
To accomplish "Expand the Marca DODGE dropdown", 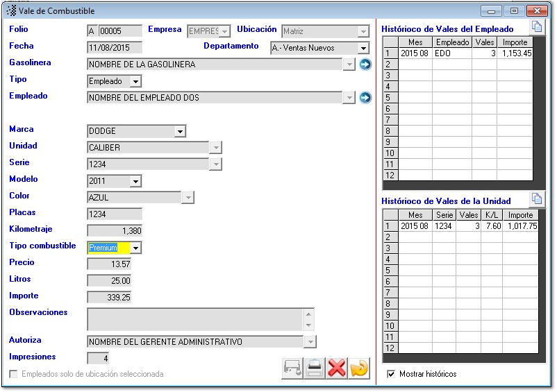I will (180, 131).
